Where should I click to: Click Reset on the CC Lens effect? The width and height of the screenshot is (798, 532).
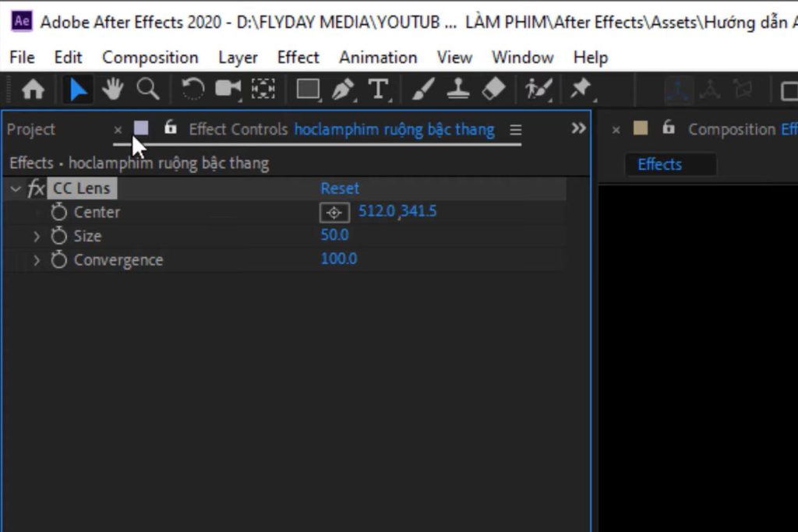tap(339, 188)
